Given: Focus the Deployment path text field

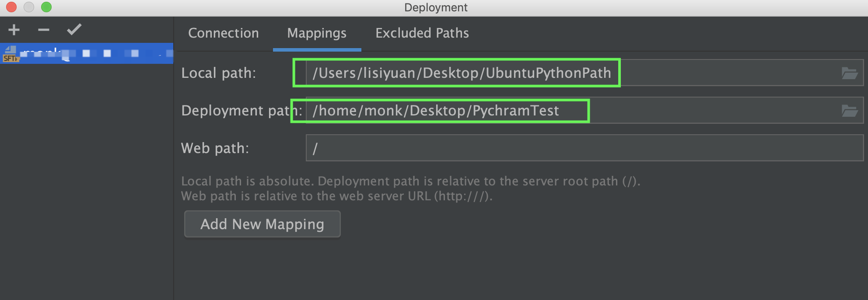Looking at the screenshot, I should pyautogui.click(x=584, y=110).
